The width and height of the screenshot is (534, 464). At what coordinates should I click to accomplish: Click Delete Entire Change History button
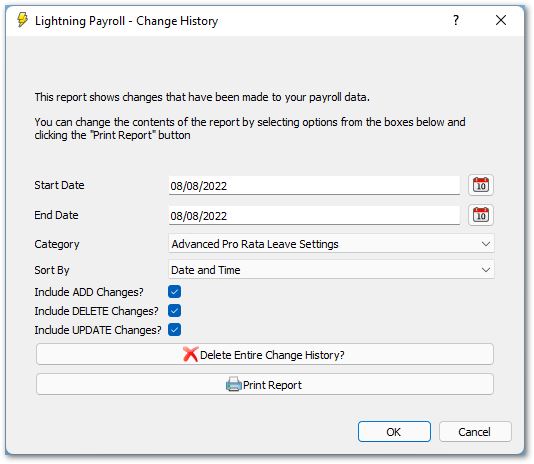pyautogui.click(x=265, y=354)
